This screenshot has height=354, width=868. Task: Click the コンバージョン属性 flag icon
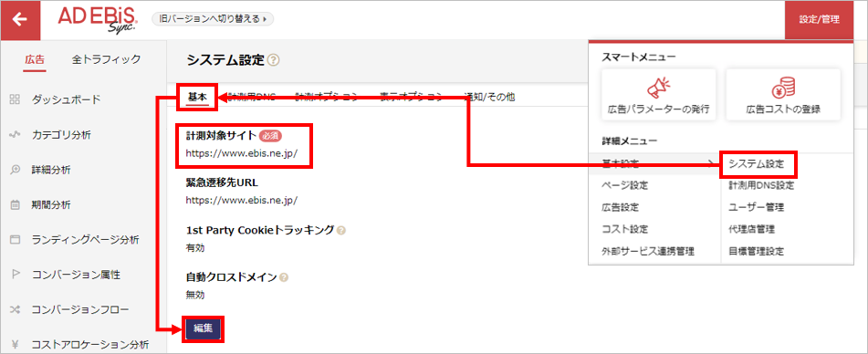(x=15, y=275)
